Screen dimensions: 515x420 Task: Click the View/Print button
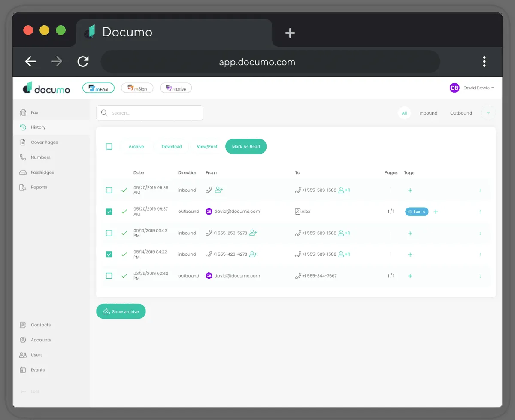(207, 147)
